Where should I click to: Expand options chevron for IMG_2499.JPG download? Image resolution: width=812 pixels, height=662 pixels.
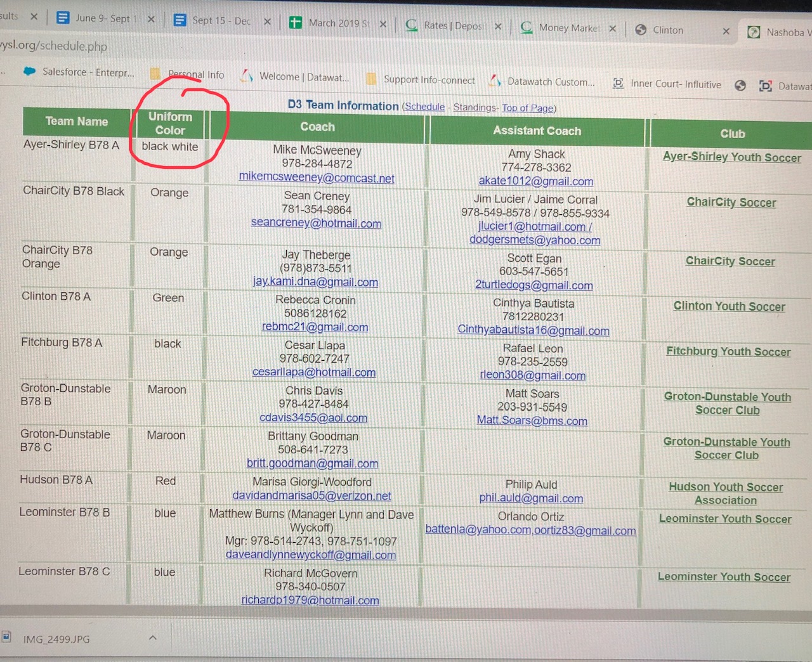153,638
